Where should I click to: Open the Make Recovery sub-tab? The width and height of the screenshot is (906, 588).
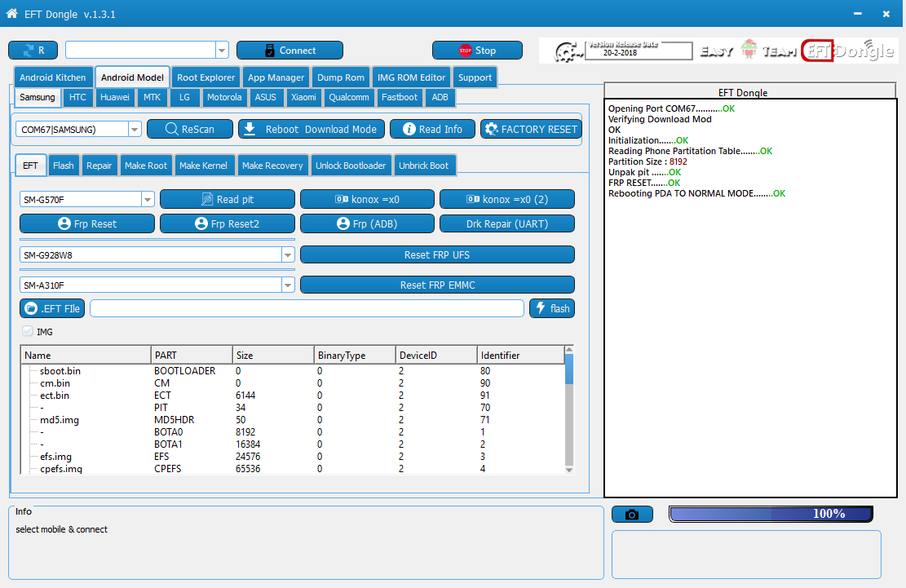(272, 166)
